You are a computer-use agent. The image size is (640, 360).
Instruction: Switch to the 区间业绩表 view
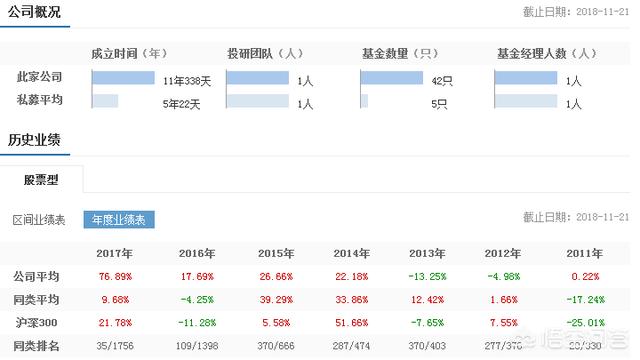pyautogui.click(x=39, y=220)
